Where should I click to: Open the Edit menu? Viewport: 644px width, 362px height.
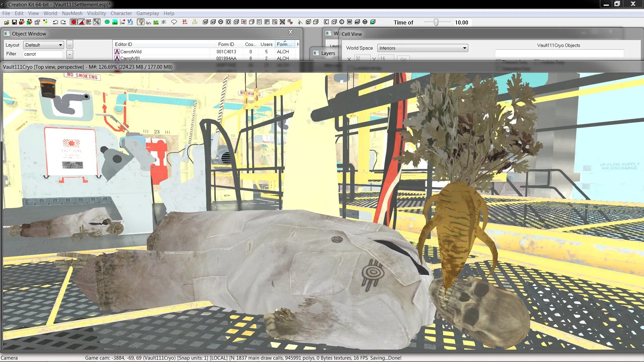click(x=19, y=13)
